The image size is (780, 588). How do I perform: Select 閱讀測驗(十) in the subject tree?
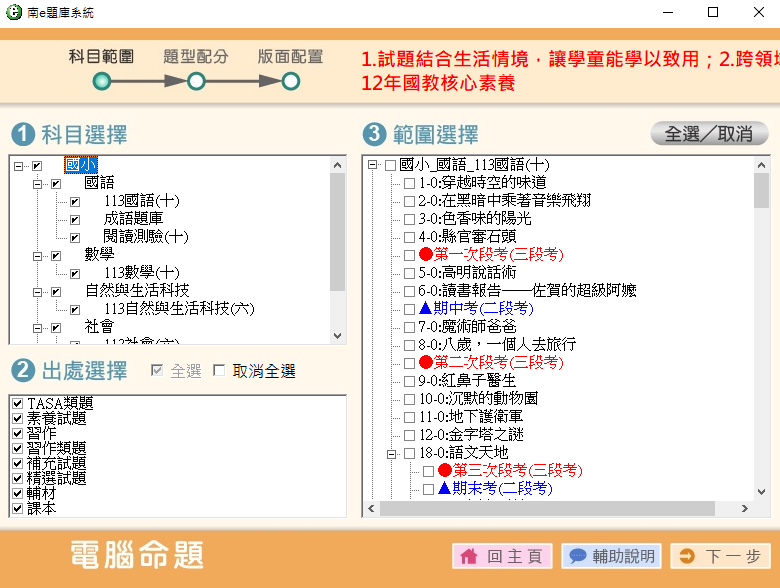pyautogui.click(x=146, y=237)
